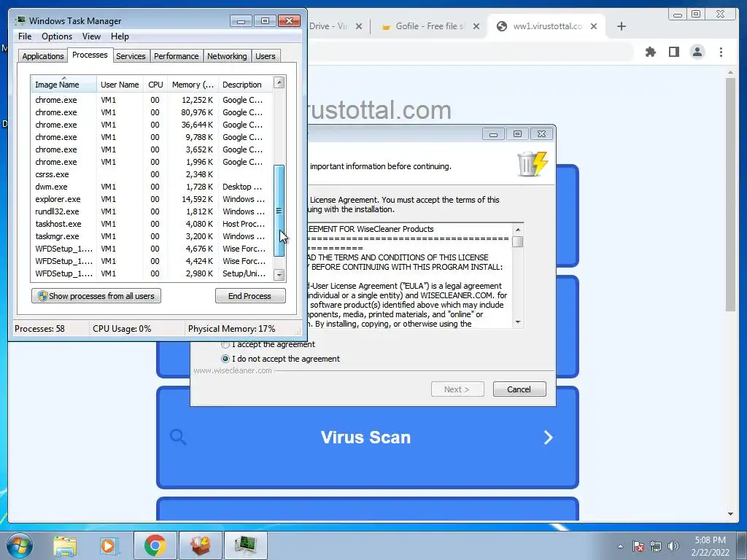Toggle Chrome side panel icon
This screenshot has height=560, width=747.
pyautogui.click(x=673, y=52)
